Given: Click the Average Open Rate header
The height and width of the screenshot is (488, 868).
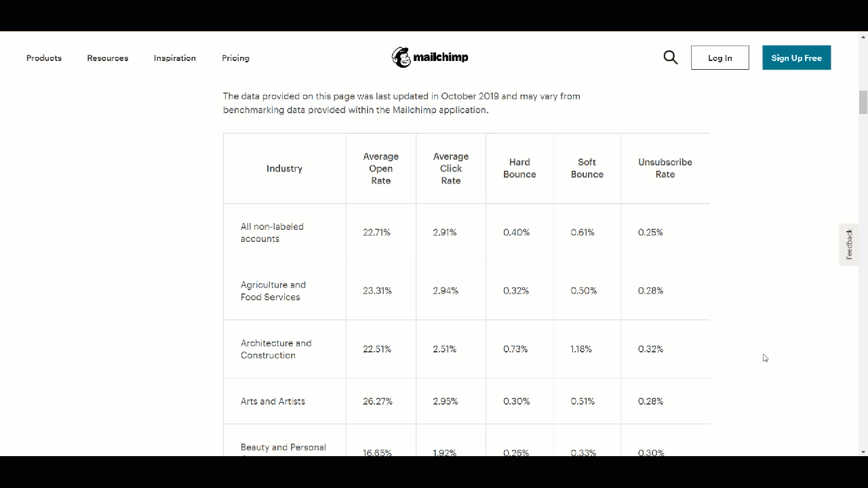Looking at the screenshot, I should (381, 169).
